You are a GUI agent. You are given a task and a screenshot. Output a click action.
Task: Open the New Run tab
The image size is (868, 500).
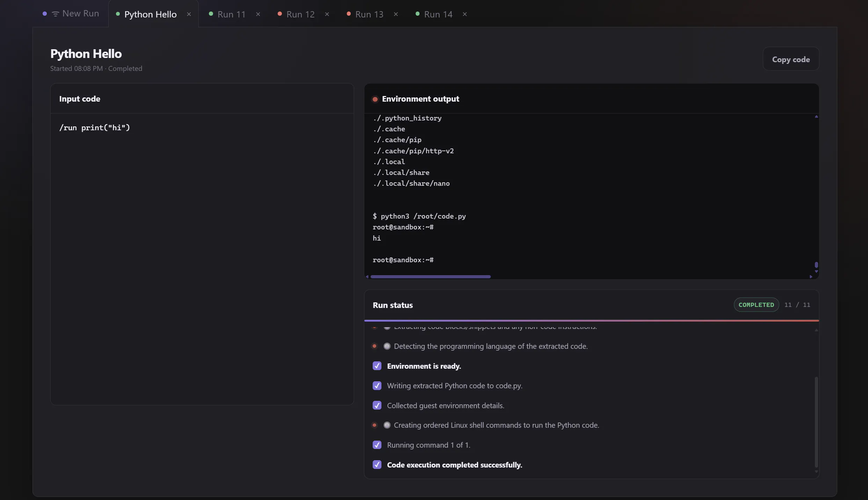point(71,14)
